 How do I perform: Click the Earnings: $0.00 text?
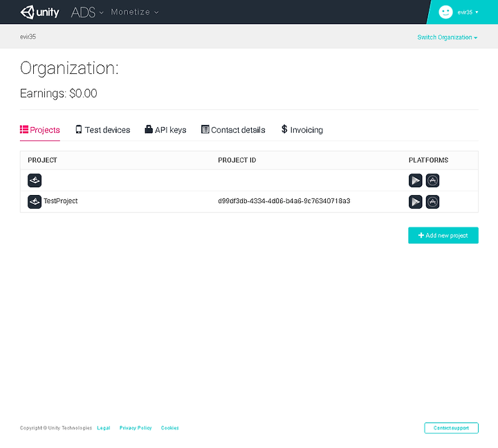[58, 93]
